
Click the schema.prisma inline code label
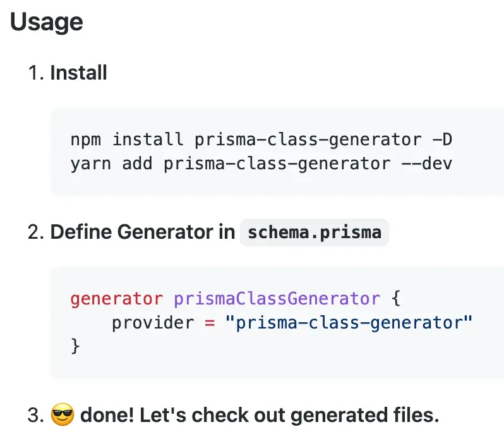[x=315, y=232]
